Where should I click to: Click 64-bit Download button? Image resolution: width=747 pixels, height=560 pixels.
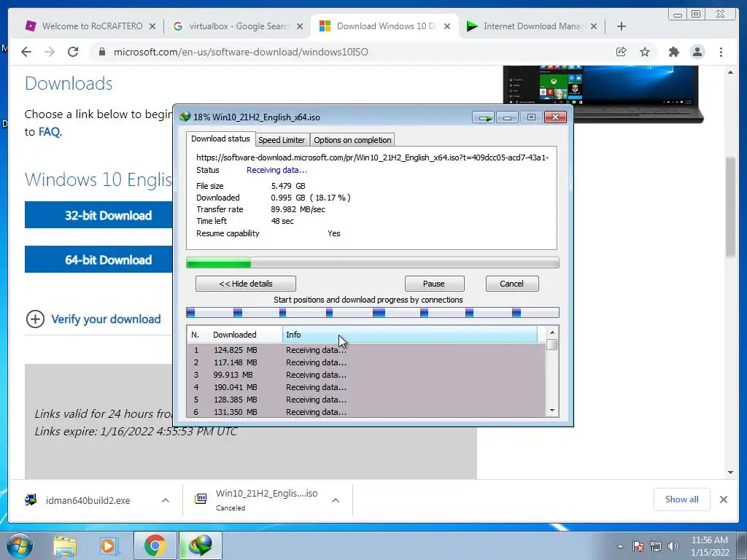point(98,260)
